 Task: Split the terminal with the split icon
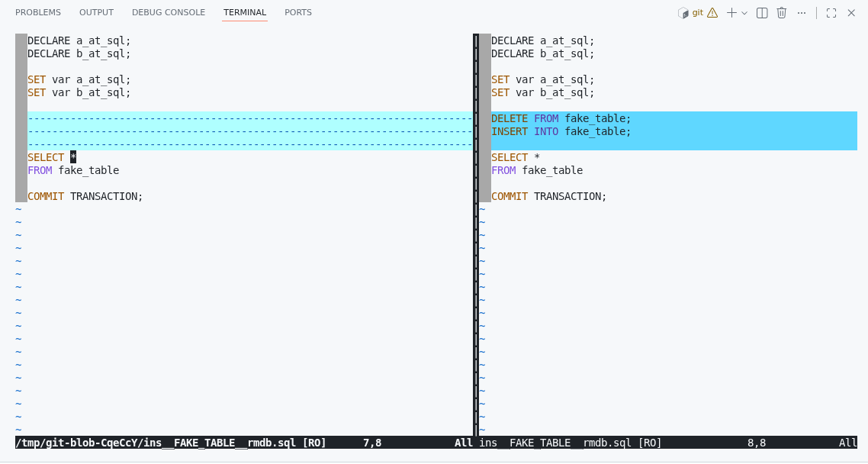pos(762,13)
